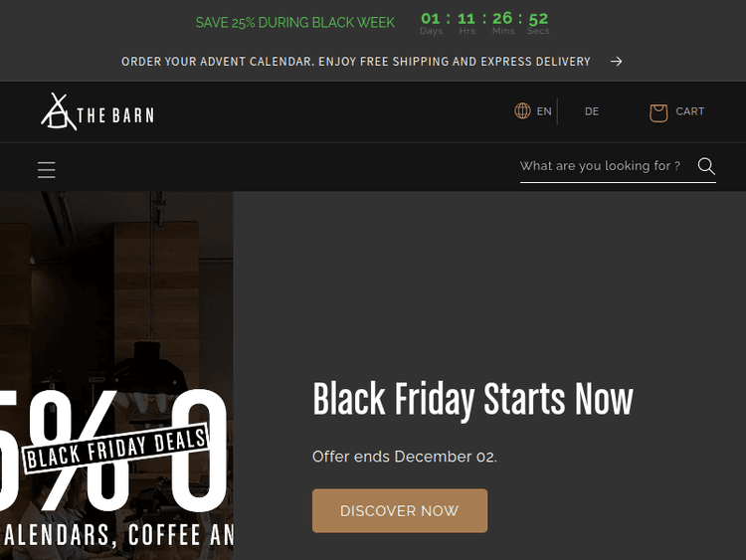Click the countdown seconds value

tap(538, 19)
